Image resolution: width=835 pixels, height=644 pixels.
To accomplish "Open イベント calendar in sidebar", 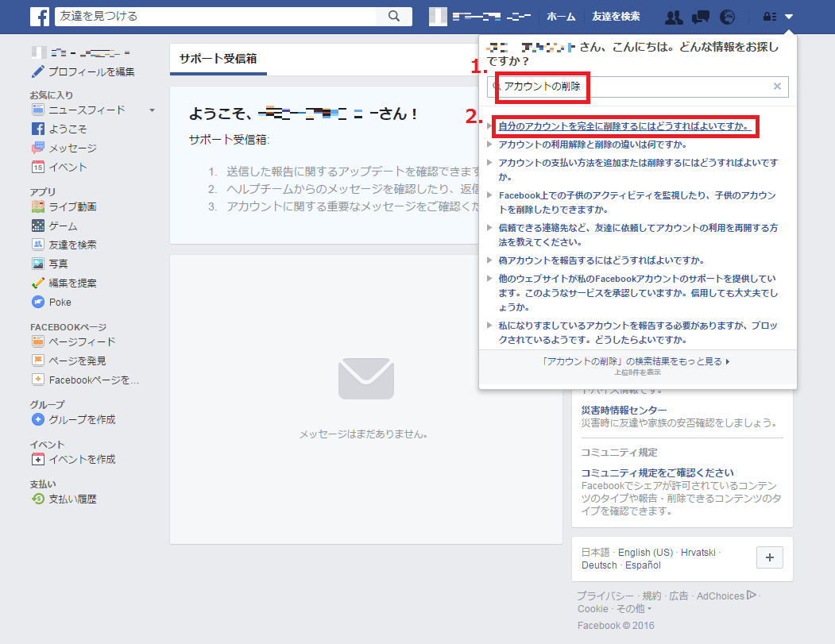I will 68,168.
